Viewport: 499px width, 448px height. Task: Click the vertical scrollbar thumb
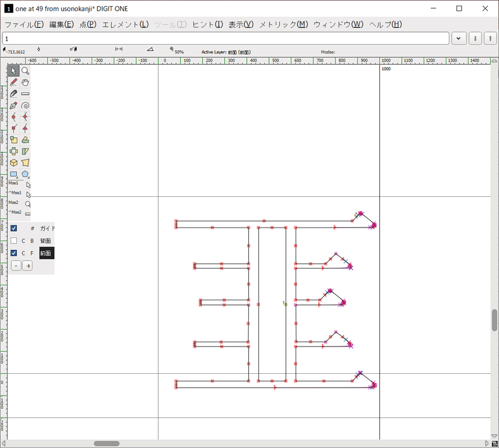[x=494, y=320]
